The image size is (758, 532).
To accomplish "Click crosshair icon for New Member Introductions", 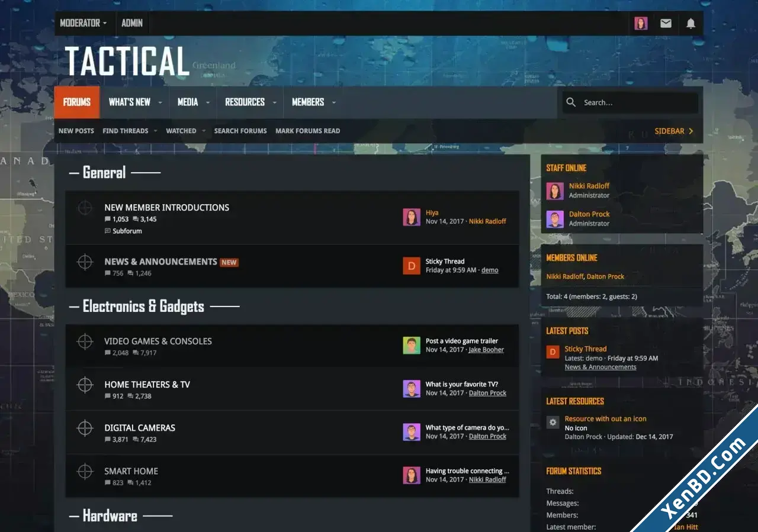I will click(85, 208).
